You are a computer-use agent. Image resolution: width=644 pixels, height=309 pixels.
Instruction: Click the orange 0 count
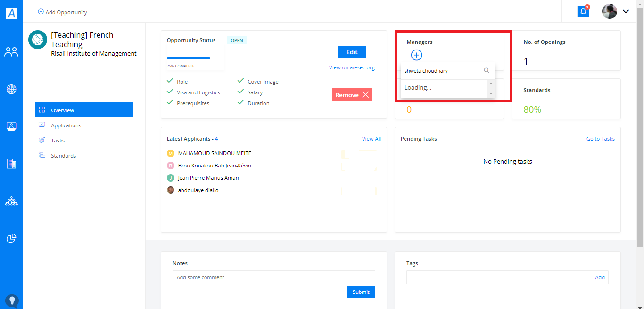pyautogui.click(x=409, y=109)
